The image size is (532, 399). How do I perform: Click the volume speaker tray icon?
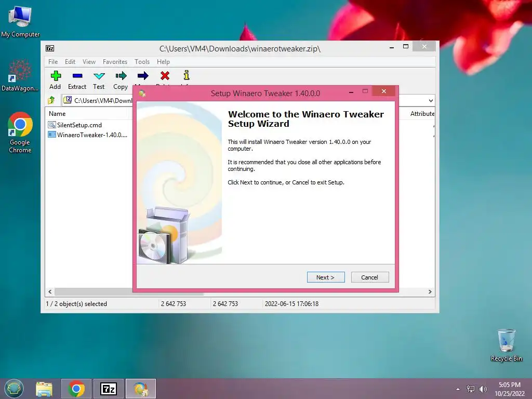click(483, 389)
